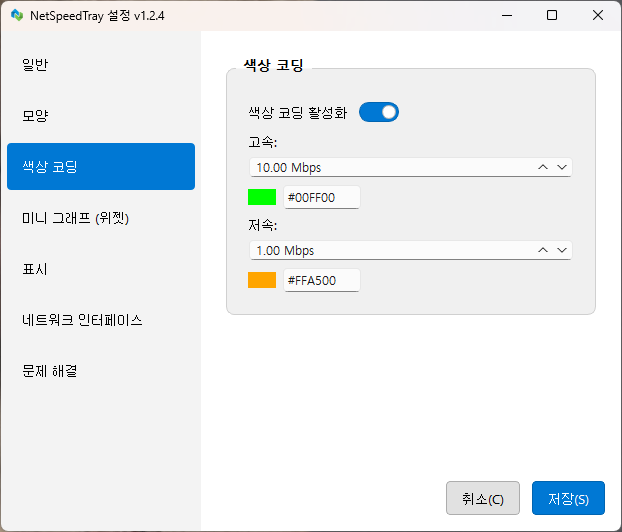Click the 저속: label text
This screenshot has width=622, height=532.
pos(263,225)
